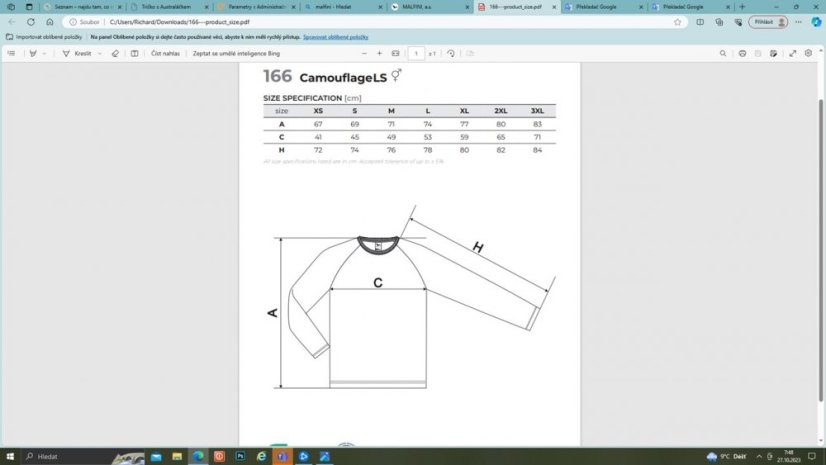Image resolution: width=826 pixels, height=465 pixels.
Task: Go to the browser home page
Action: pos(50,22)
